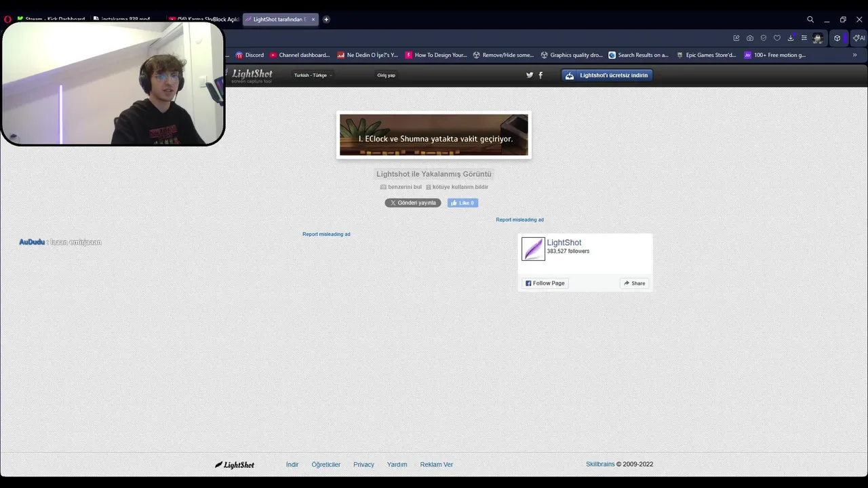868x488 pixels.
Task: Click Report misleading ad link on left
Action: point(326,234)
